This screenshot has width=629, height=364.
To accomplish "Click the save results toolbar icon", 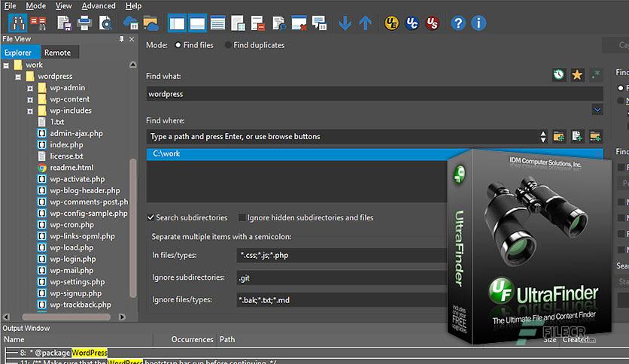I will point(64,23).
